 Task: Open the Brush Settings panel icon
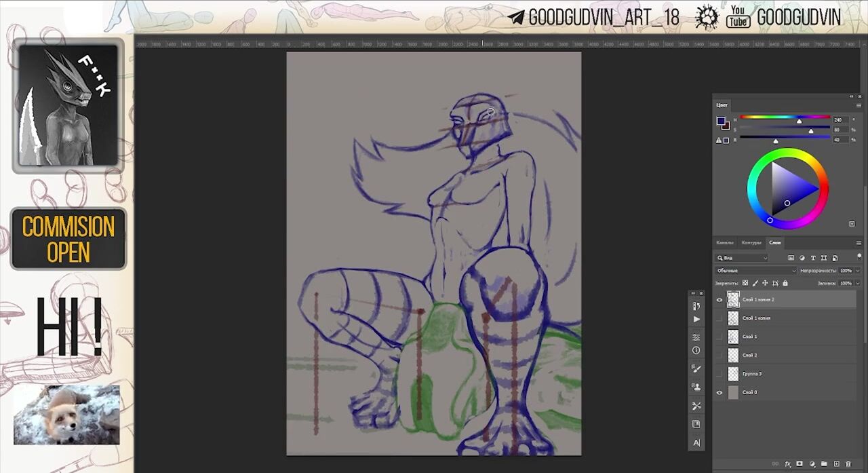(696, 368)
